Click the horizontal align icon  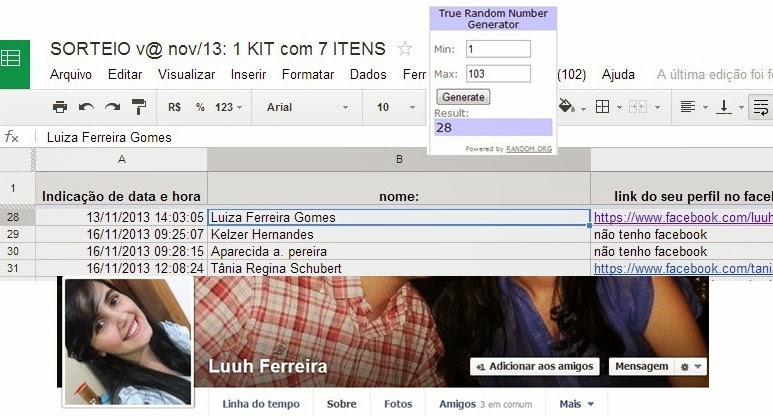[x=687, y=106]
